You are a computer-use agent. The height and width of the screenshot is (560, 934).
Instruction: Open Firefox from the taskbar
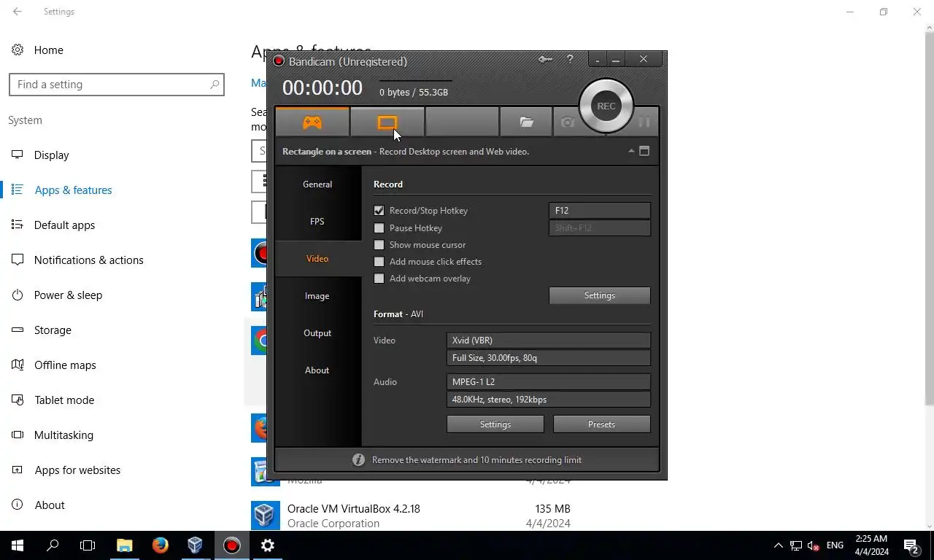click(x=161, y=545)
